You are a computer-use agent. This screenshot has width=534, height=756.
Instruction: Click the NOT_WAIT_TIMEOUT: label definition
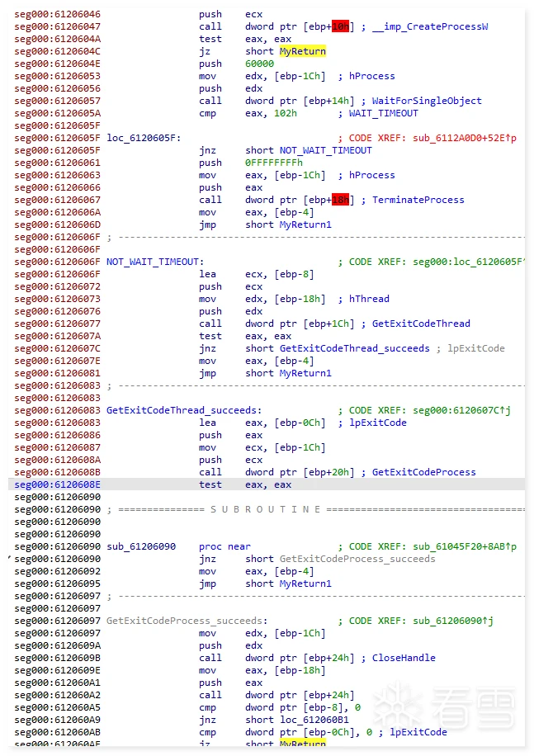[155, 262]
